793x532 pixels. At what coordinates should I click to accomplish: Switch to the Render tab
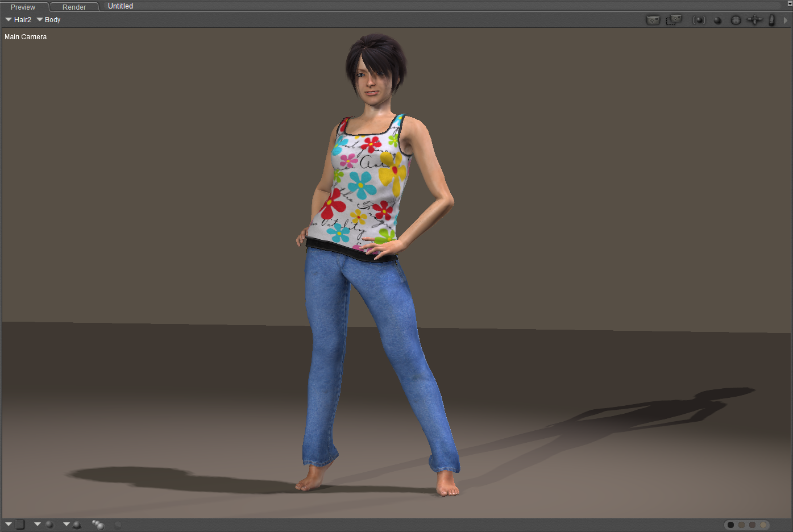point(74,7)
